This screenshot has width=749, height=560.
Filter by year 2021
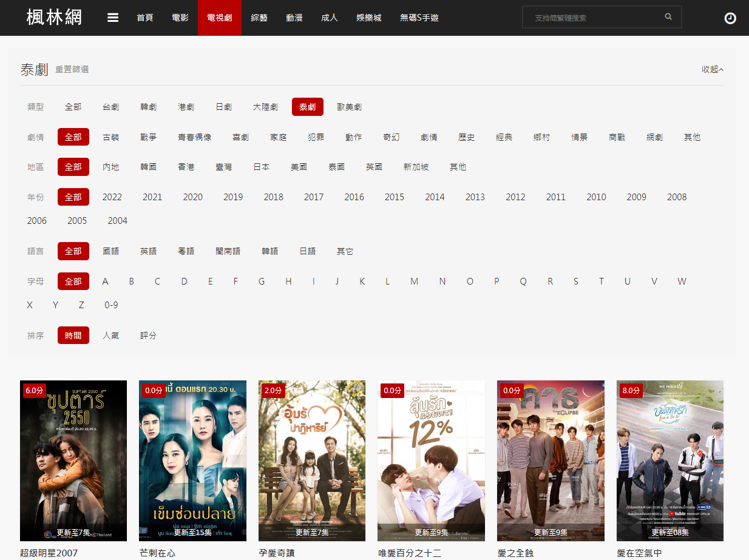[152, 197]
